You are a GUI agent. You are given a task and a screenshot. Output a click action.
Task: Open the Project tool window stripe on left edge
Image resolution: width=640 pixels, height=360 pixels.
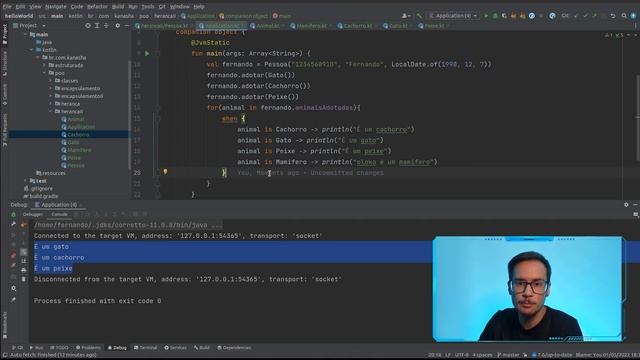(4, 33)
